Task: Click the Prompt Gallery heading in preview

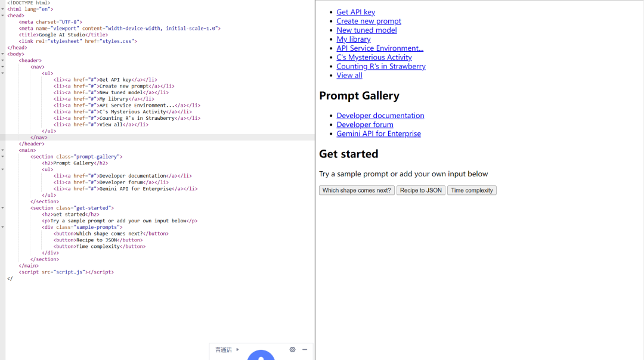Action: point(360,95)
